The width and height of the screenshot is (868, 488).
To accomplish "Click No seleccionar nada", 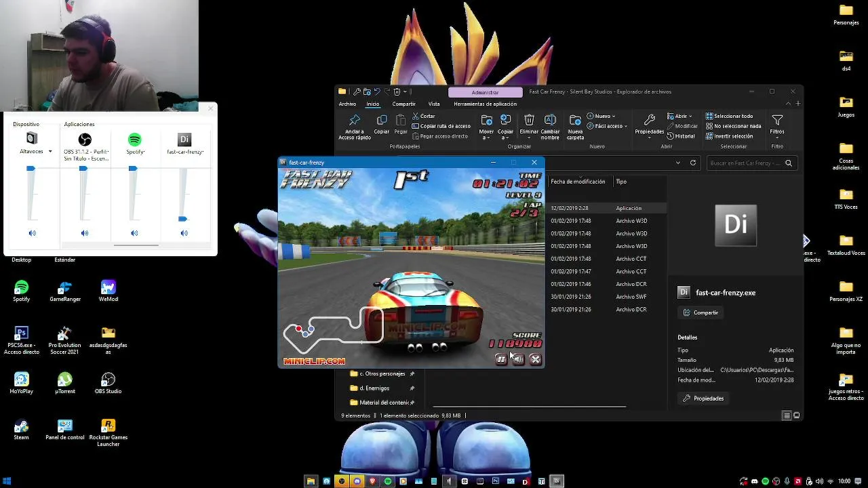I will 733,126.
